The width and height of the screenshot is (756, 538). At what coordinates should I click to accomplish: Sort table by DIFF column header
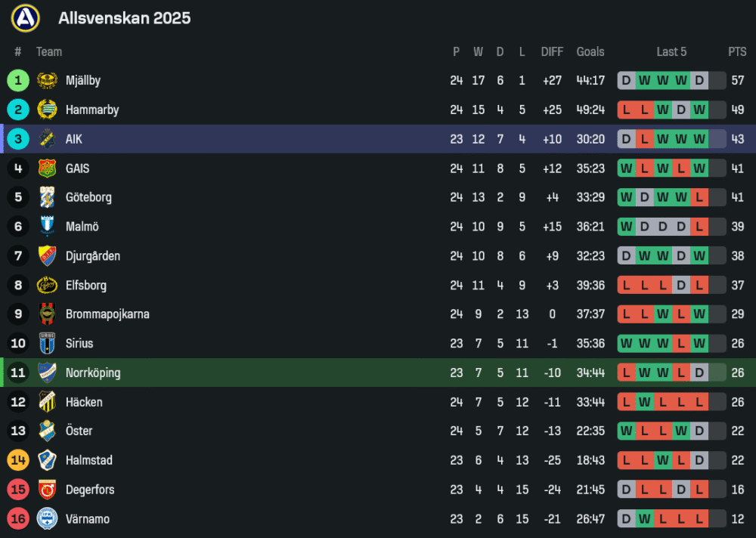[x=552, y=52]
